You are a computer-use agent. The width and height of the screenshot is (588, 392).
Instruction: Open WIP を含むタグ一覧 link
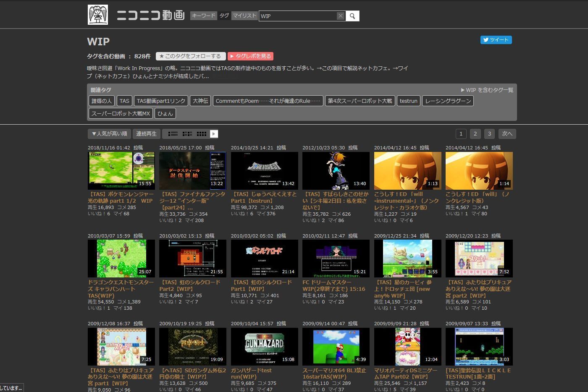click(487, 90)
